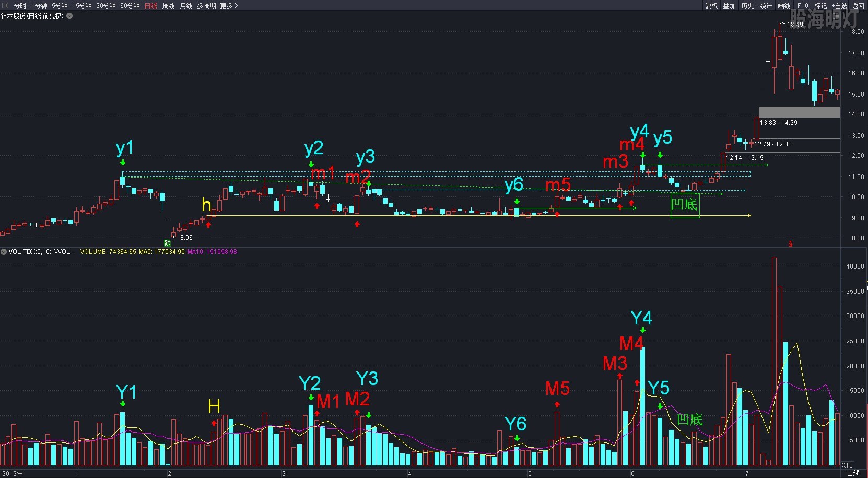Select the 5分钟 period tab
868x478 pixels.
click(60, 6)
